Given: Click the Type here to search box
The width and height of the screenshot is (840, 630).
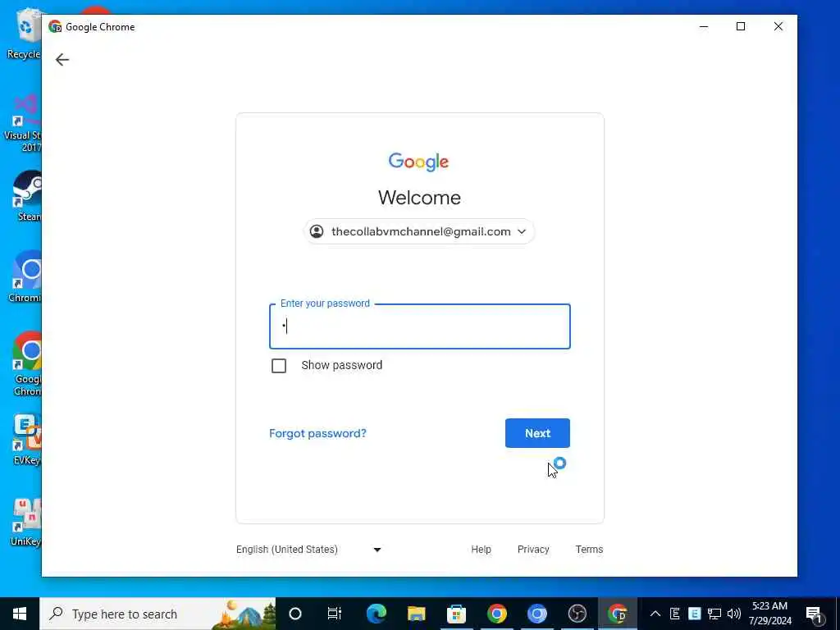Looking at the screenshot, I should tap(158, 614).
